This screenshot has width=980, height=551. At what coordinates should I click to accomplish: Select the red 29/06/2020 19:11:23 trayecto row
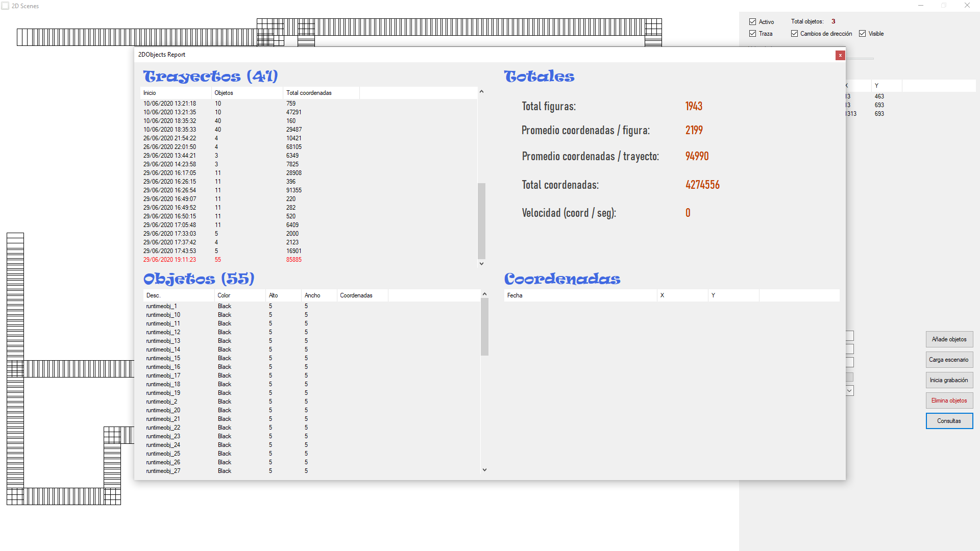coord(169,260)
